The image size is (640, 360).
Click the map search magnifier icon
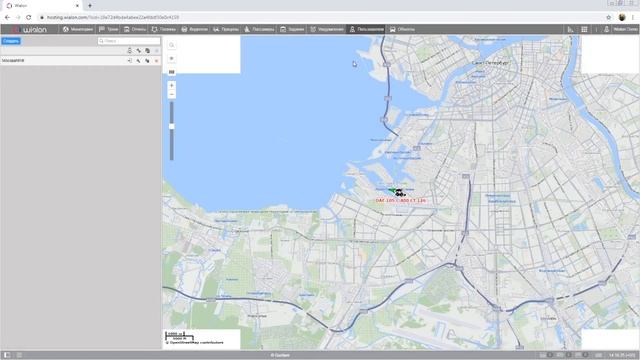coord(172,45)
